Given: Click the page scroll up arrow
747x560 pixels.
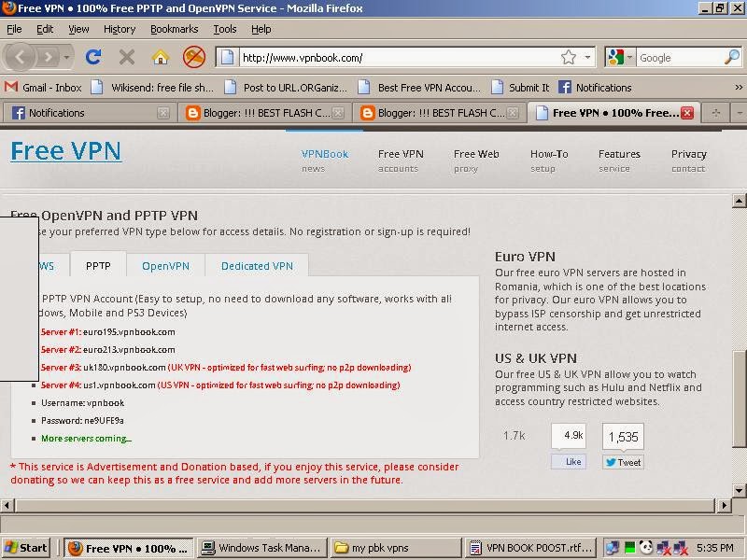Looking at the screenshot, I should click(739, 201).
